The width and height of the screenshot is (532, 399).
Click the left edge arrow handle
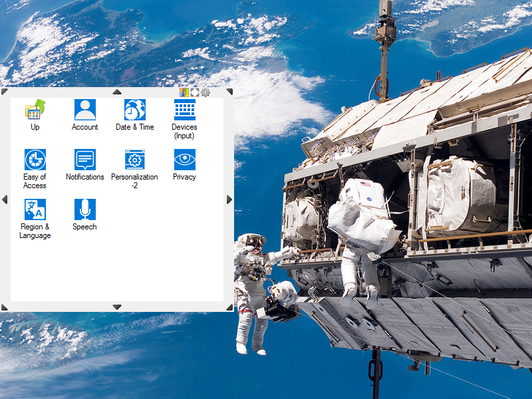pos(4,199)
